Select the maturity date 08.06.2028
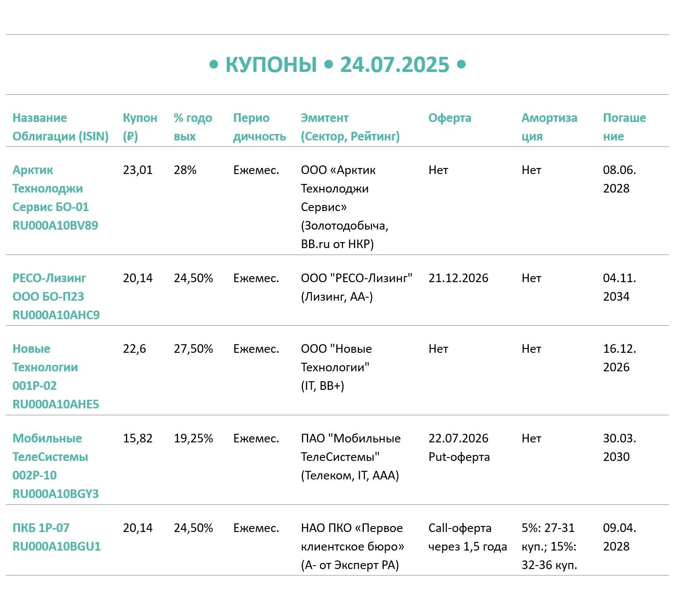675x616 pixels. tap(619, 179)
